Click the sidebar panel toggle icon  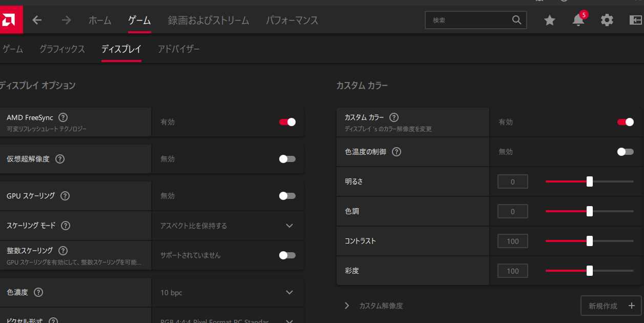[x=636, y=20]
